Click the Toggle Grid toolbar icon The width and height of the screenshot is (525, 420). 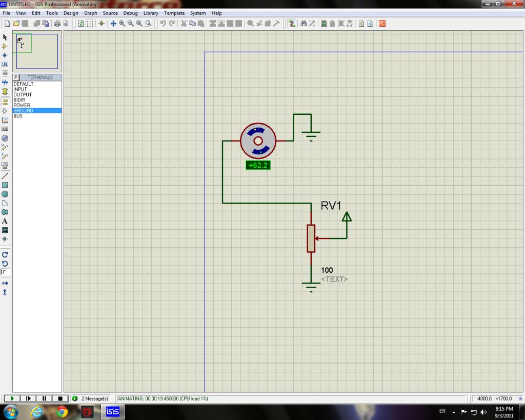pos(90,24)
